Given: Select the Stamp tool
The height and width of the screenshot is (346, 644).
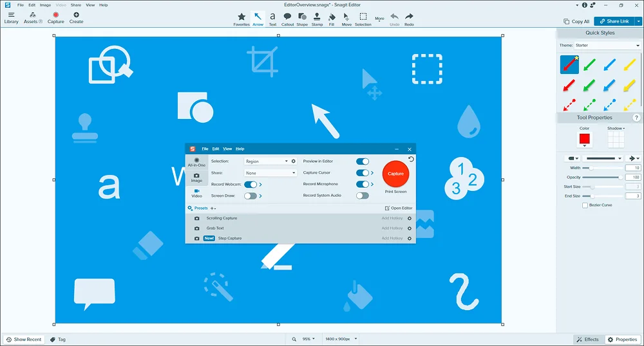Looking at the screenshot, I should coord(317,19).
